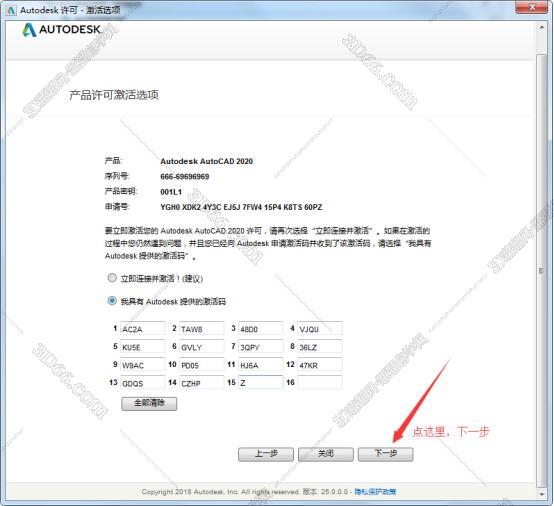554x506 pixels.
Task: Click the heading 产品许可激活选项
Action: [x=114, y=95]
